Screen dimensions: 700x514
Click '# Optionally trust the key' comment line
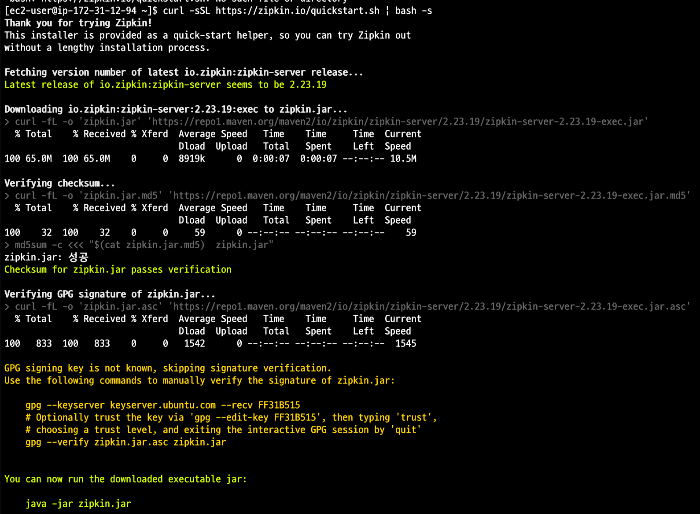click(231, 418)
